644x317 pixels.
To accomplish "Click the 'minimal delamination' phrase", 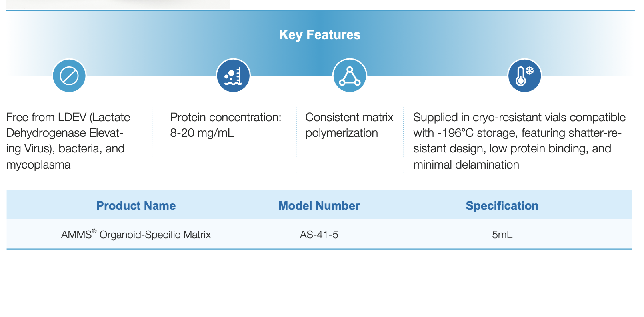I will coord(466,165).
